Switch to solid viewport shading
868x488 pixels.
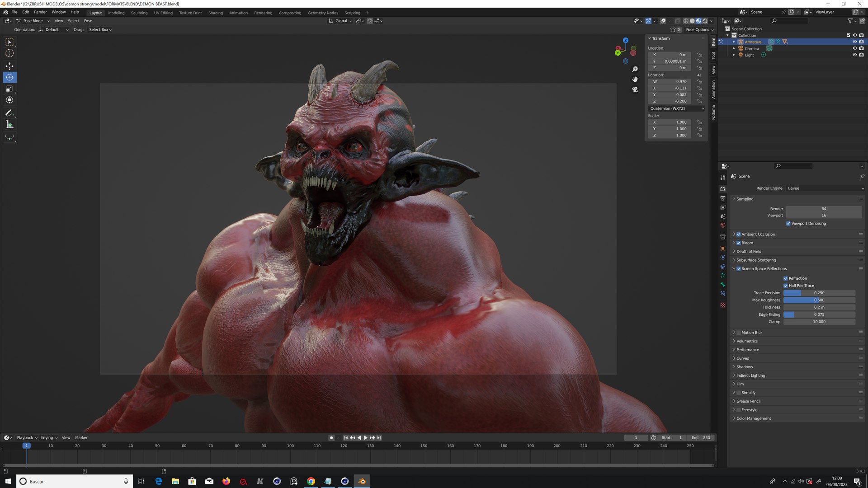click(692, 21)
